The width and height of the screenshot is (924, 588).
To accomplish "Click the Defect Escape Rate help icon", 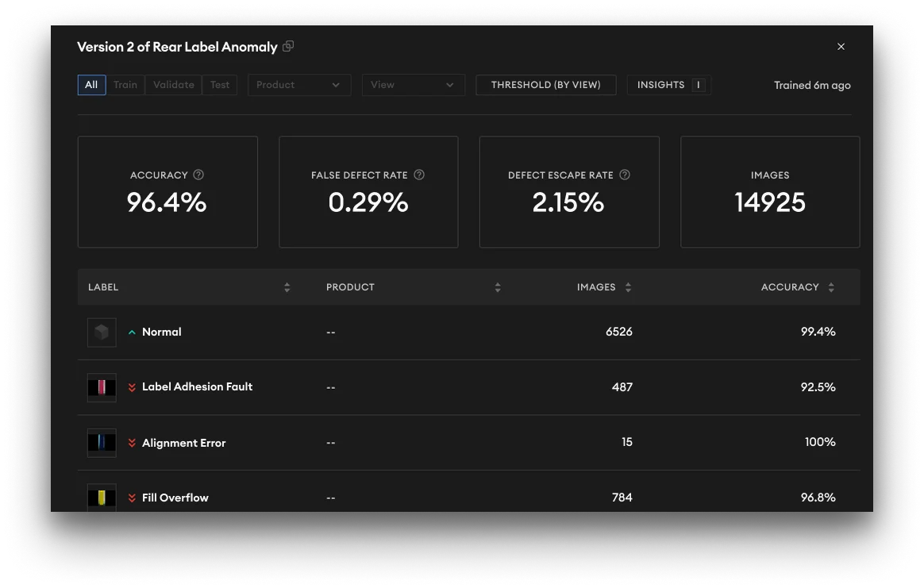I will point(625,175).
